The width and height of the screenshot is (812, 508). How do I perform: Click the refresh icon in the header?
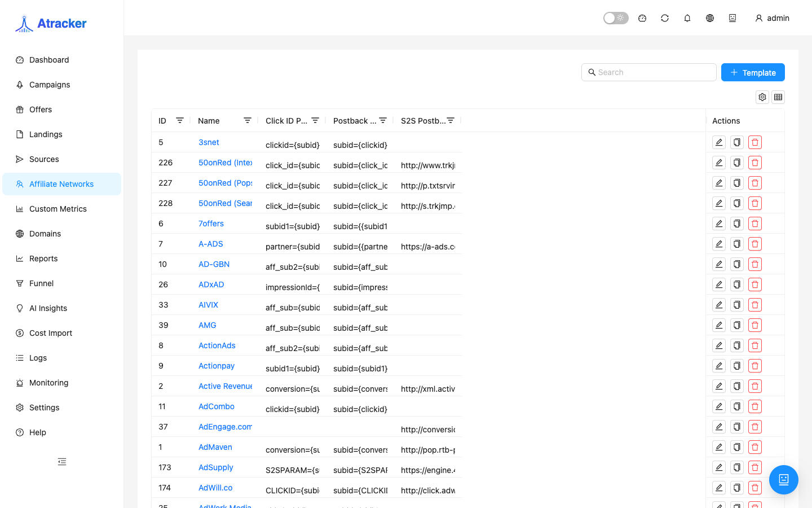[x=665, y=18]
